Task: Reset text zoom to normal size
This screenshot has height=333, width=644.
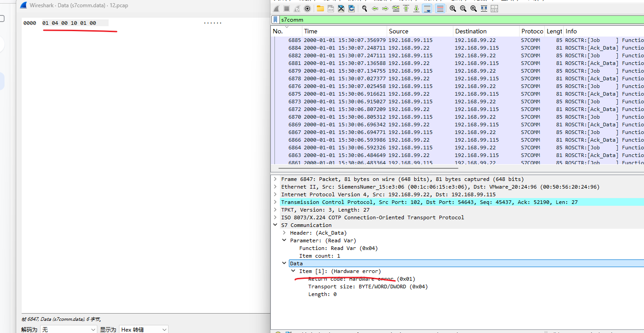Action: pyautogui.click(x=474, y=9)
